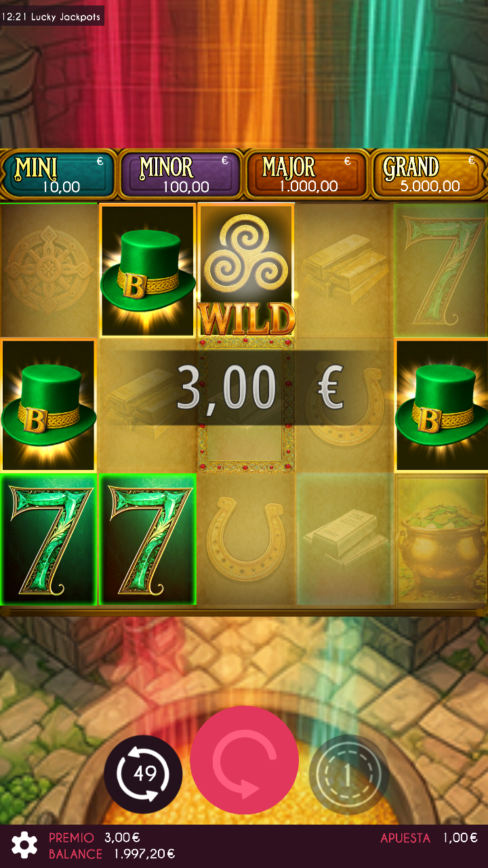Click the green hat in second reel
The height and width of the screenshot is (868, 488).
click(148, 271)
